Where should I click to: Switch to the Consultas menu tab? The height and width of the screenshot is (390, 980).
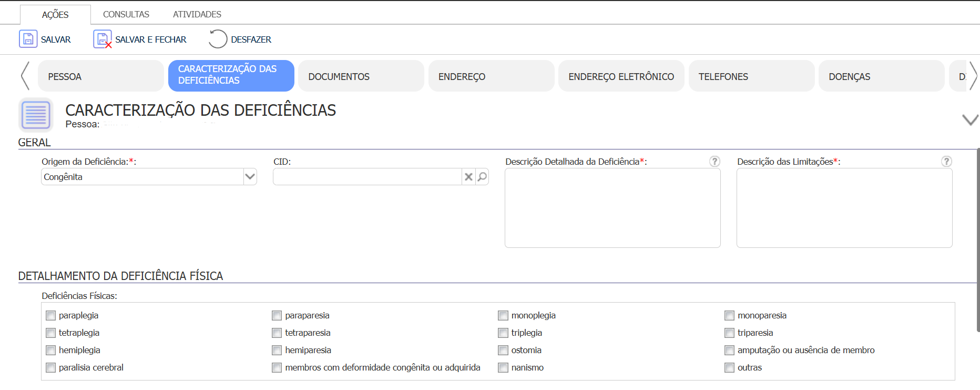click(126, 14)
